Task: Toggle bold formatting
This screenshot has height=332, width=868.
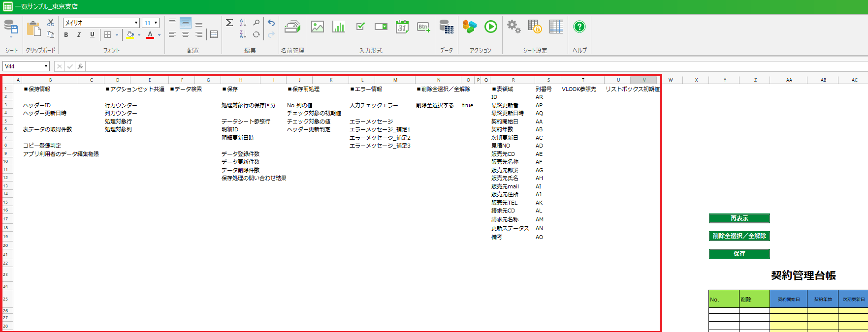Action: point(66,35)
